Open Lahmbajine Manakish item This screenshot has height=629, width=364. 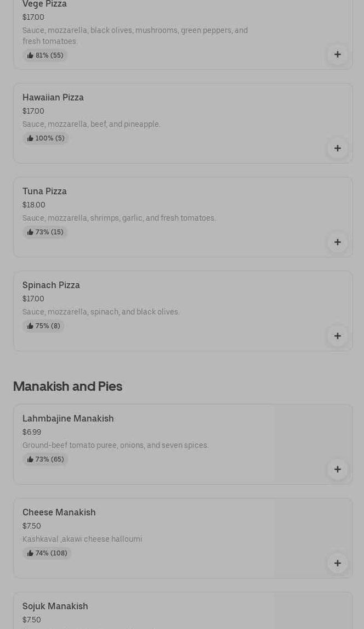point(68,419)
